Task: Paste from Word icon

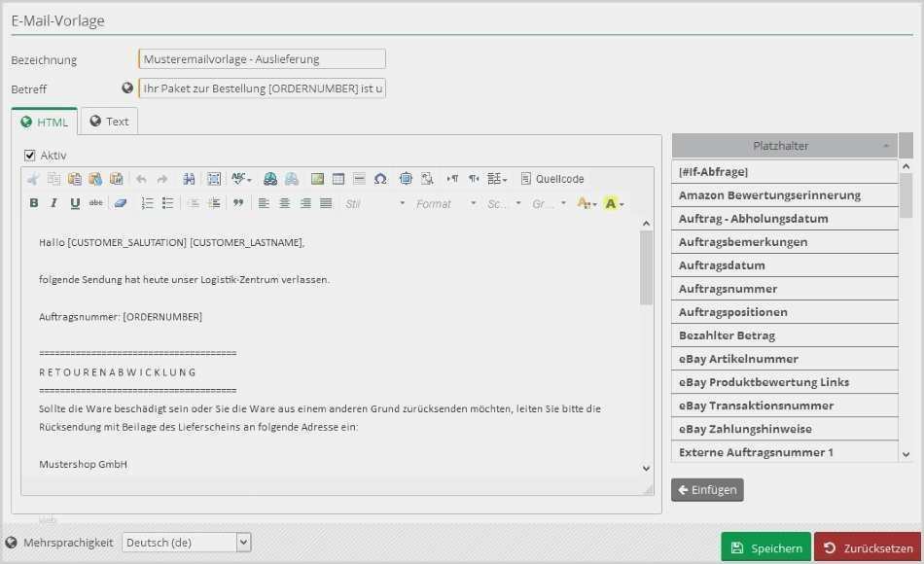Action: 116,179
